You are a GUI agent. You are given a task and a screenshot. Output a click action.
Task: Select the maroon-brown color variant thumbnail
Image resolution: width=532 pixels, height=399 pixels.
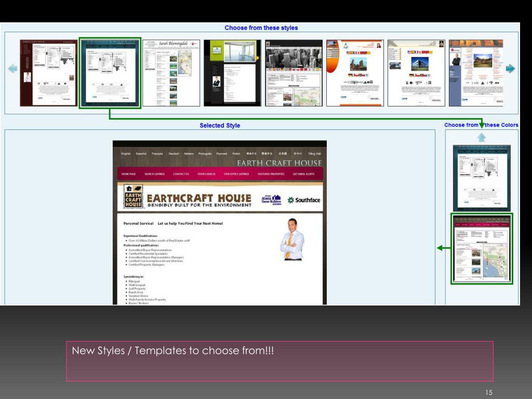point(482,249)
